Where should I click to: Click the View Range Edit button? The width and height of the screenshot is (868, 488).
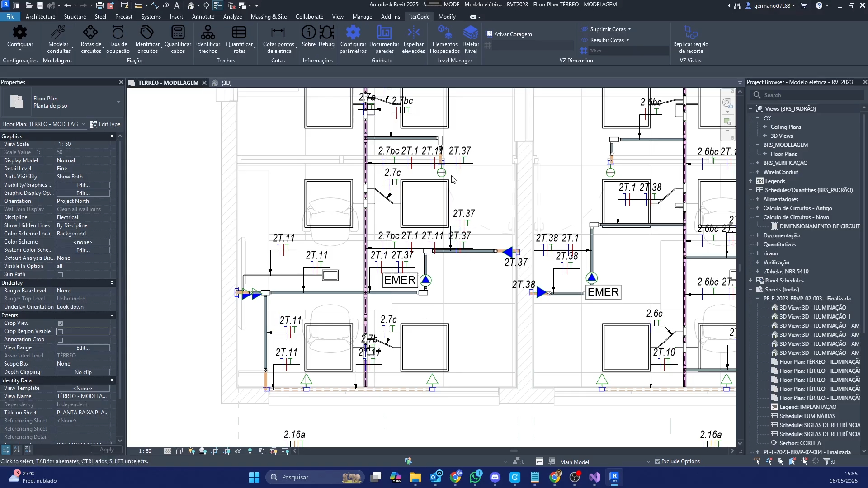83,348
